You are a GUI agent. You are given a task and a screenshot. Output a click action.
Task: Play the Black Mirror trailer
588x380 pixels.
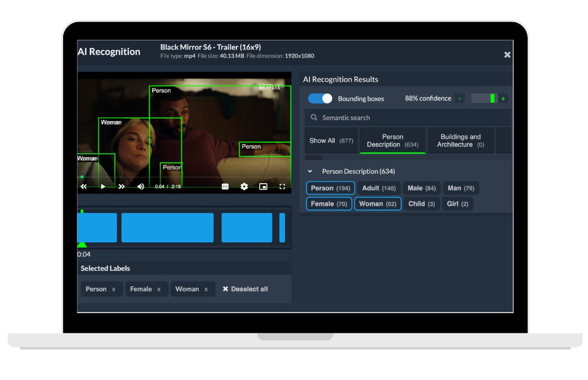103,186
